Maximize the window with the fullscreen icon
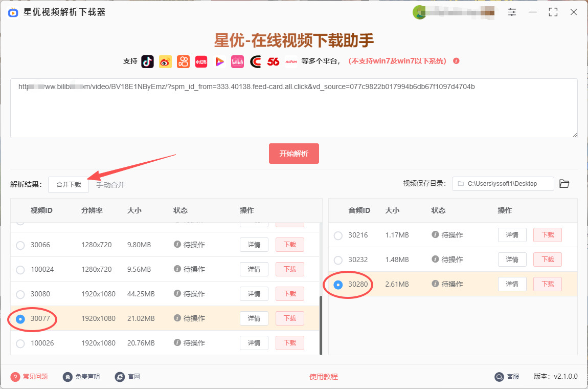The image size is (588, 389). coord(553,12)
